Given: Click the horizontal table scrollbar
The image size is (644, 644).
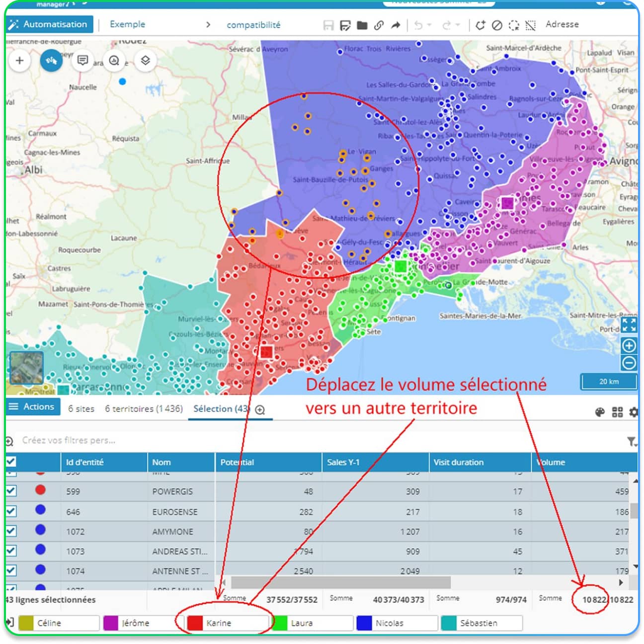Looking at the screenshot, I should click(341, 582).
